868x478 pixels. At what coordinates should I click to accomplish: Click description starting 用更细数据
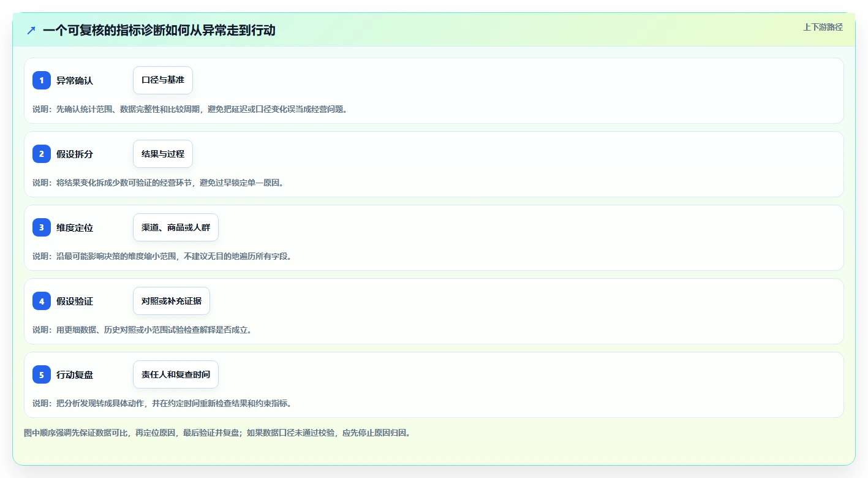pyautogui.click(x=142, y=330)
